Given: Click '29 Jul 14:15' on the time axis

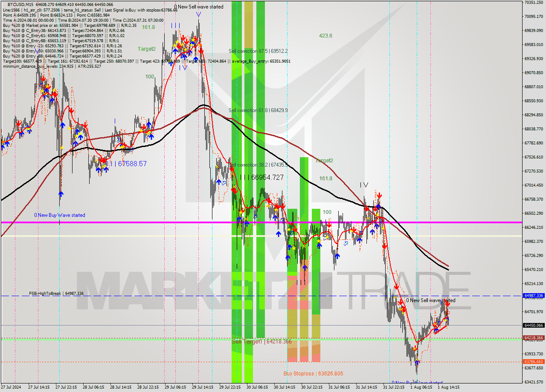Looking at the screenshot, I should (202, 388).
